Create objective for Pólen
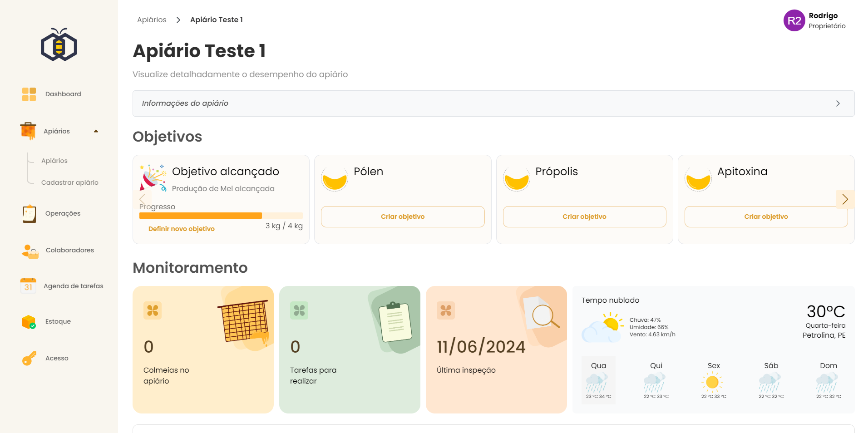 402,217
